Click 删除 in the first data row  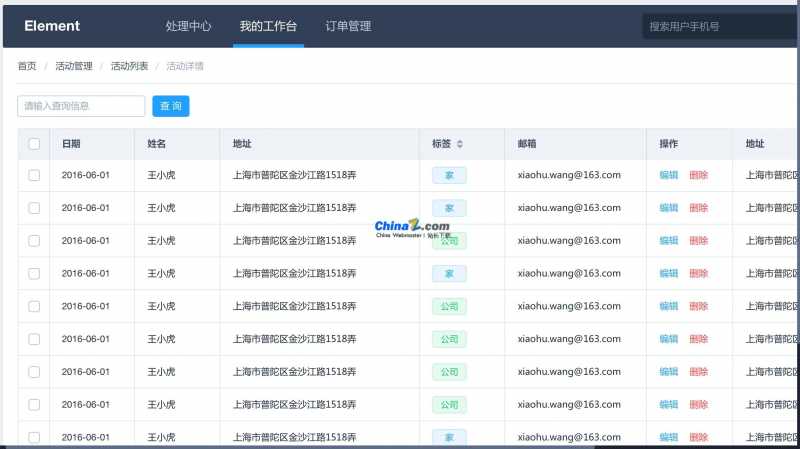(698, 175)
